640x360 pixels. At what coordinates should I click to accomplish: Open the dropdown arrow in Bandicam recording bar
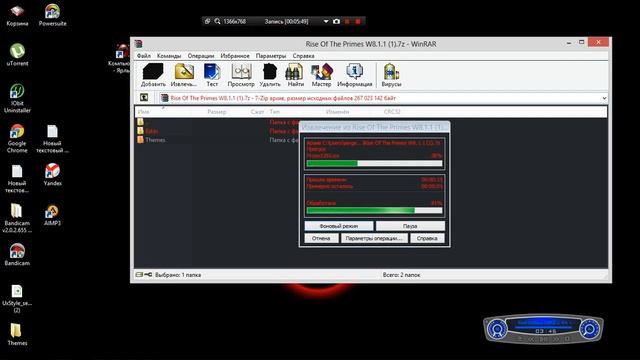tap(326, 21)
